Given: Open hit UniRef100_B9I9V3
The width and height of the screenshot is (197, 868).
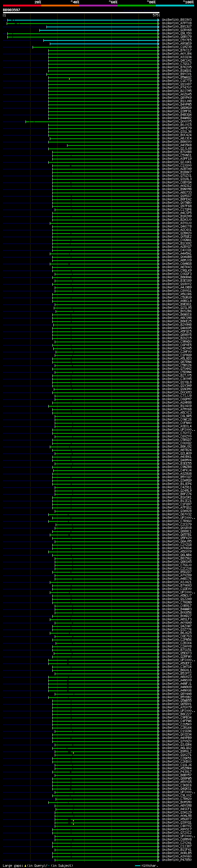Looking at the screenshot, I should click(x=177, y=20).
